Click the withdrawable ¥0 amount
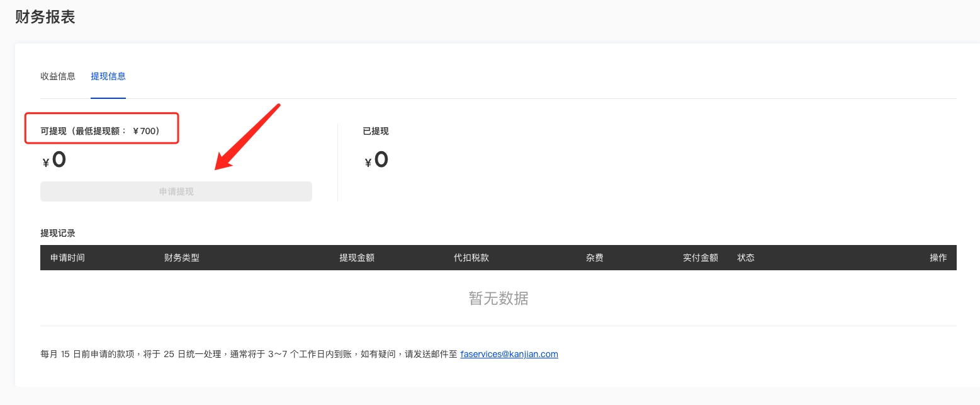The height and width of the screenshot is (405, 980). point(55,160)
